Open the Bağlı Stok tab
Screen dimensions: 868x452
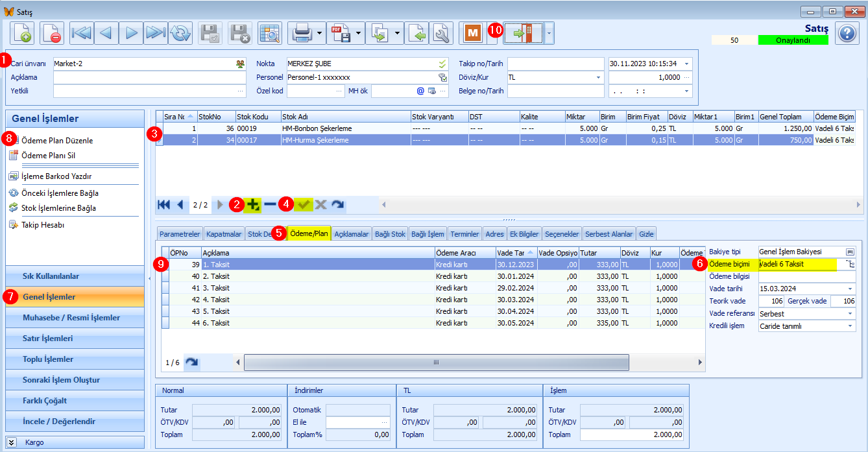point(391,234)
